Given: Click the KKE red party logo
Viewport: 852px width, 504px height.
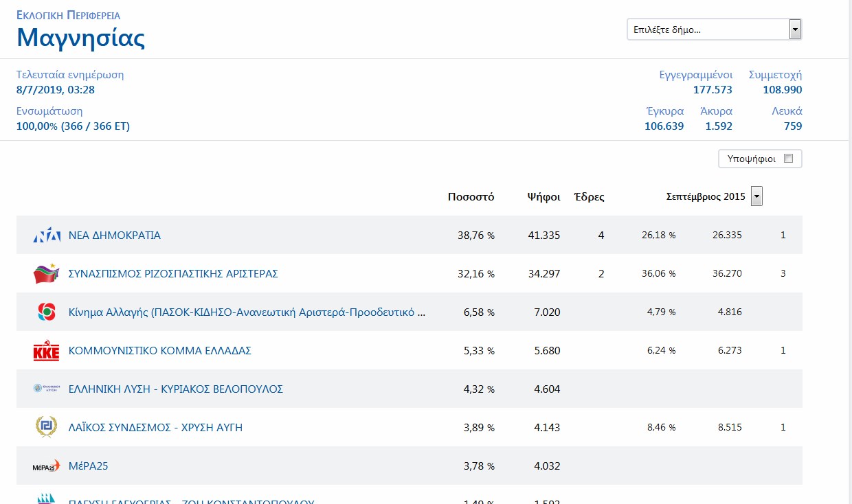Looking at the screenshot, I should pyautogui.click(x=47, y=351).
